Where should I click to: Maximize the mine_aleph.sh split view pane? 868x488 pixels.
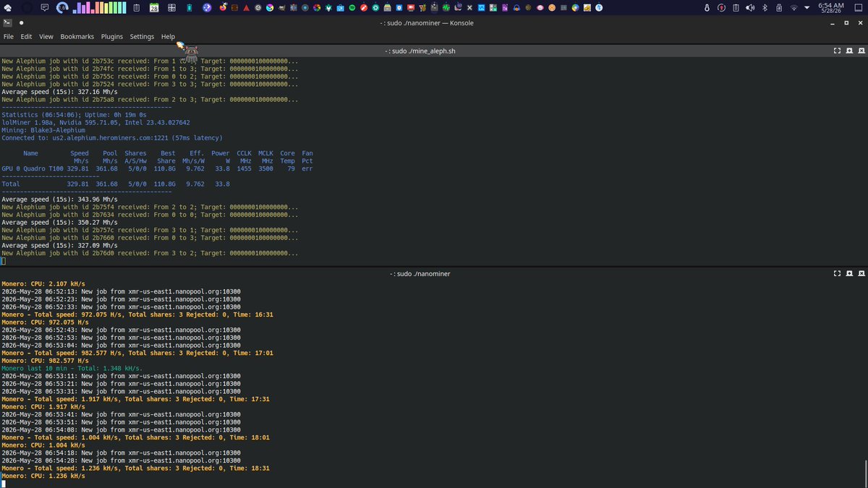[x=837, y=51]
